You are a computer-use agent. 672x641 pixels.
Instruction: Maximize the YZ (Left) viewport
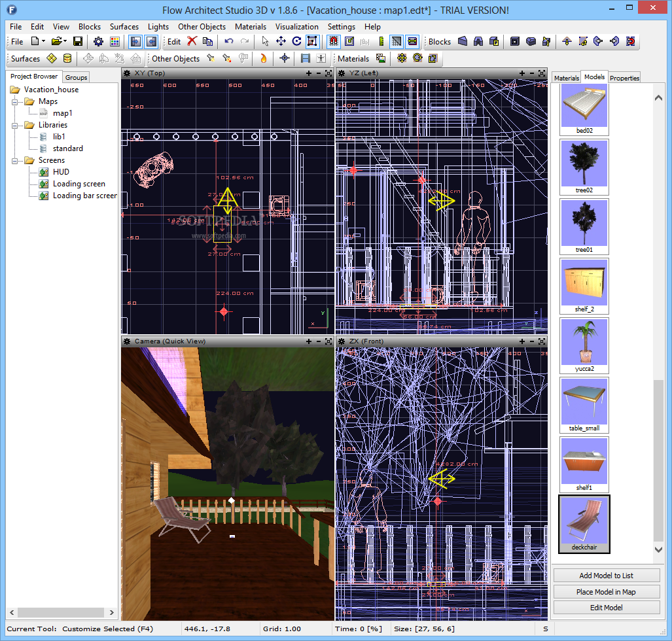(x=542, y=73)
